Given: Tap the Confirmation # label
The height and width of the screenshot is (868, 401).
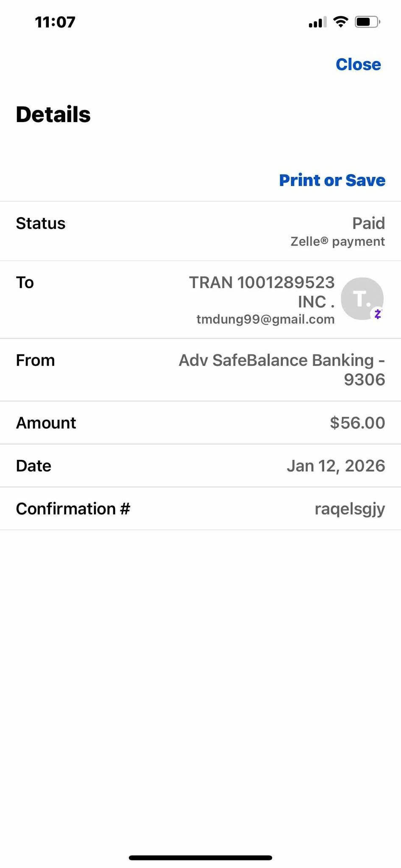Looking at the screenshot, I should 73,509.
